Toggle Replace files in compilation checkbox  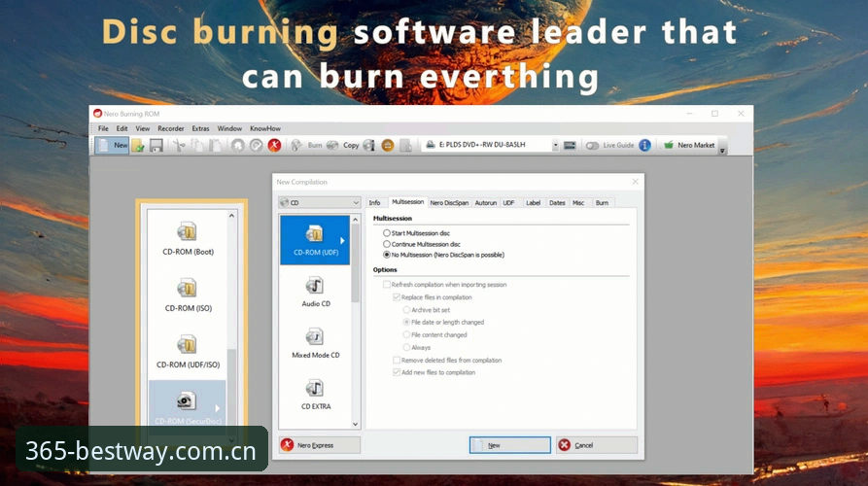pos(397,297)
